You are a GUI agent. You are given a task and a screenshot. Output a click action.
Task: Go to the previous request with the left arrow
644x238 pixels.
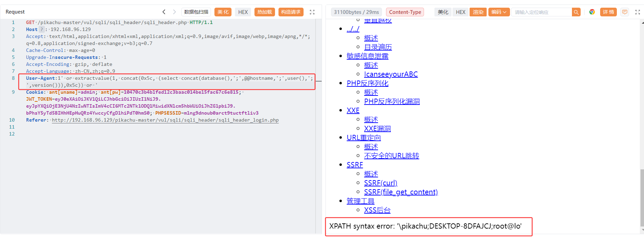tap(164, 12)
